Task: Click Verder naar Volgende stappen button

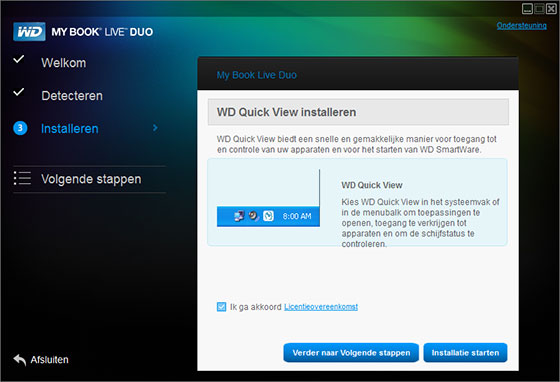Action: coord(351,353)
